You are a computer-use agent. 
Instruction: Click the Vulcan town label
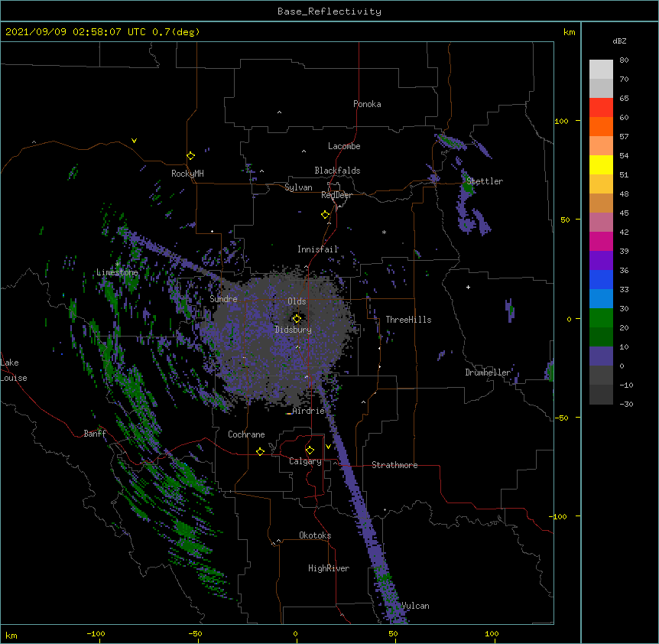(x=415, y=606)
